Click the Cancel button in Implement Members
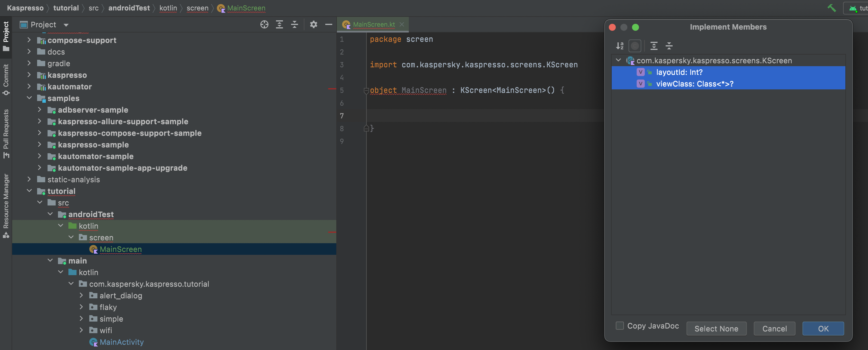 click(774, 328)
